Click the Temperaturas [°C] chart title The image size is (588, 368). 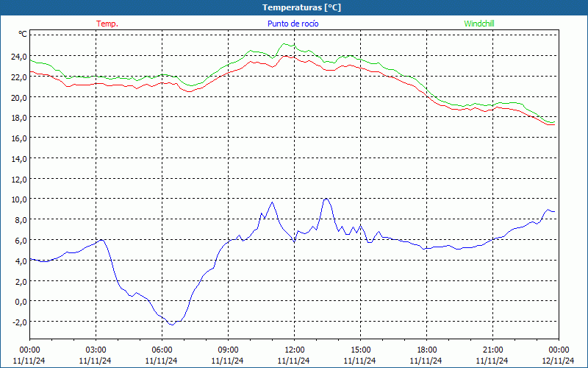click(x=301, y=7)
